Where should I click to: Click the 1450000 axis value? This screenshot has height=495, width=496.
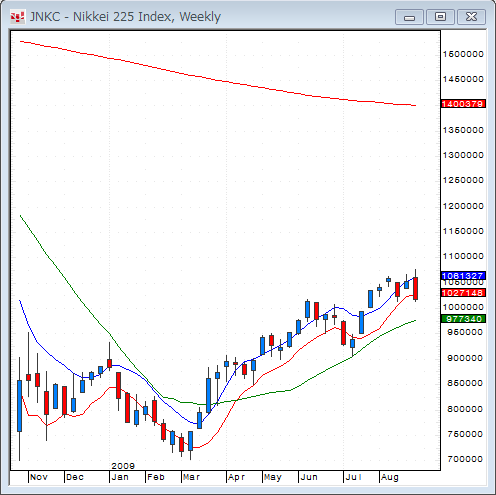[463, 79]
